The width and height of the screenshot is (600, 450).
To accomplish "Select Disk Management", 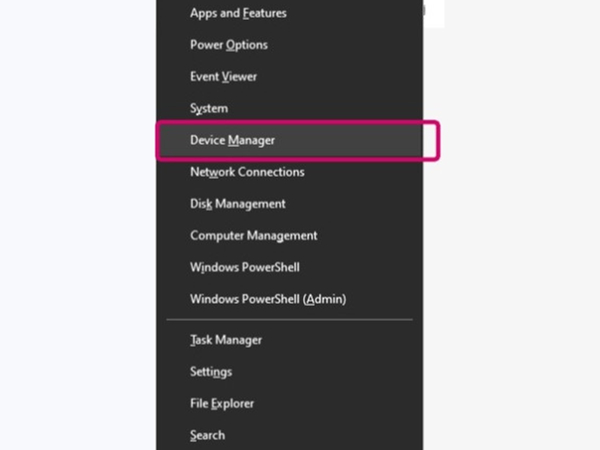I will [x=290, y=204].
